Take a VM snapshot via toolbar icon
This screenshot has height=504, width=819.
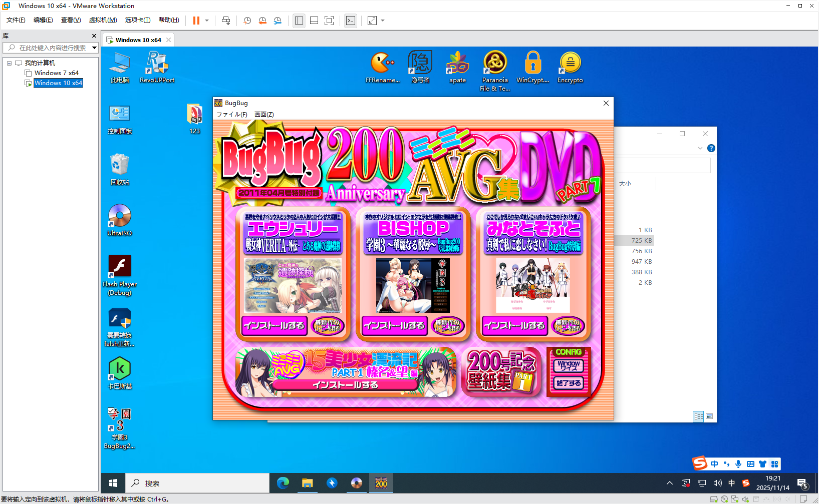[247, 21]
